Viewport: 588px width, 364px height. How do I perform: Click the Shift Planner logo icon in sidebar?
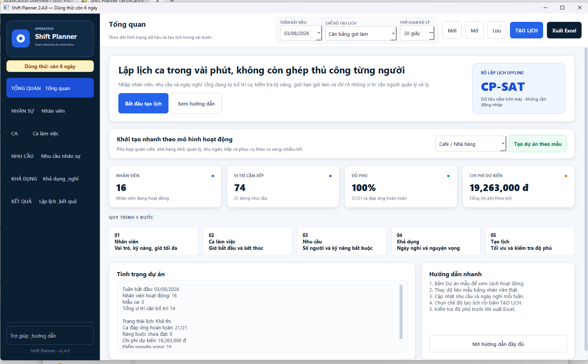point(21,38)
